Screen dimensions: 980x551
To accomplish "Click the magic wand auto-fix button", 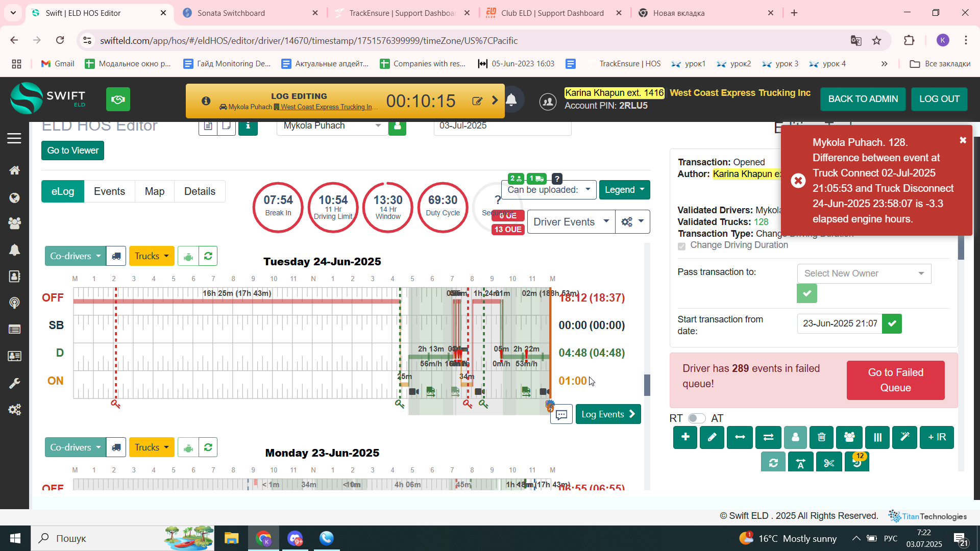I will (904, 437).
